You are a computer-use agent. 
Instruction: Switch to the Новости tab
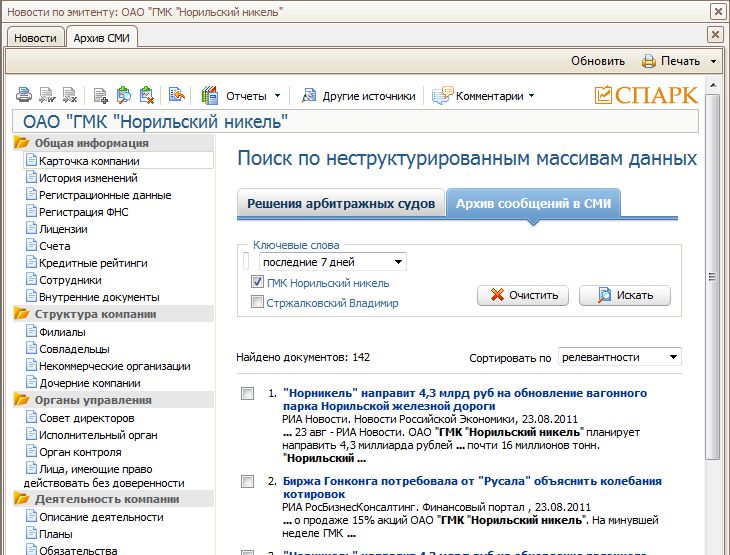(x=35, y=37)
